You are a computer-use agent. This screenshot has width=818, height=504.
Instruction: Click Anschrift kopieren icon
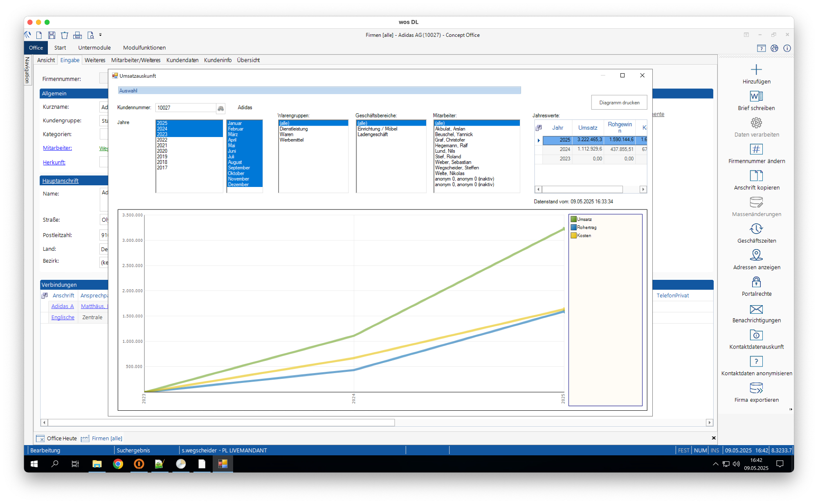[756, 176]
